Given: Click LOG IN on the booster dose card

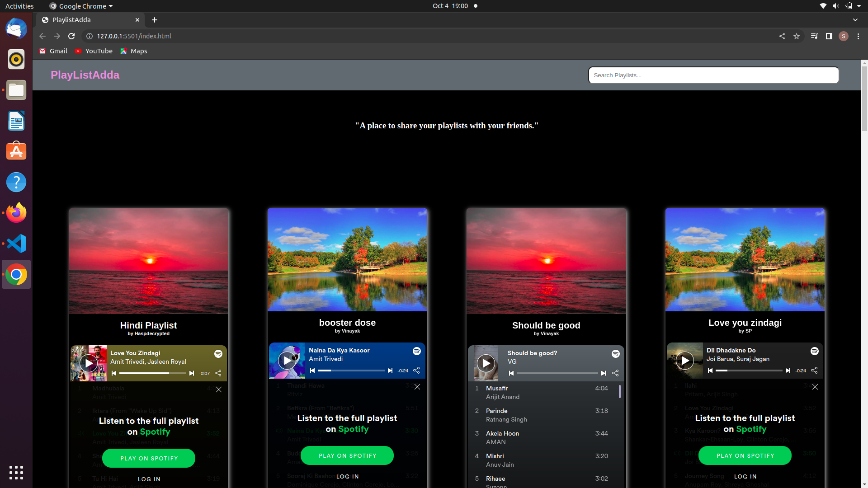Looking at the screenshot, I should point(347,476).
